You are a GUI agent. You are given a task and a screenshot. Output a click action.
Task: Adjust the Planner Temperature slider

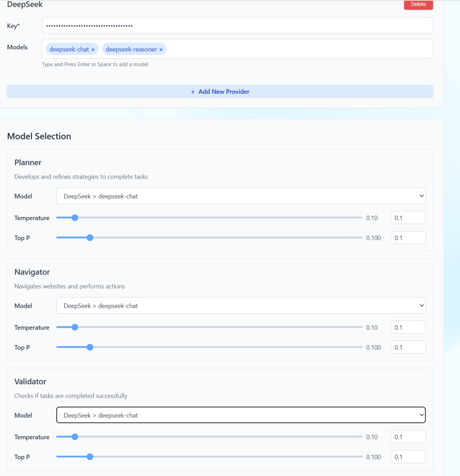click(210, 218)
